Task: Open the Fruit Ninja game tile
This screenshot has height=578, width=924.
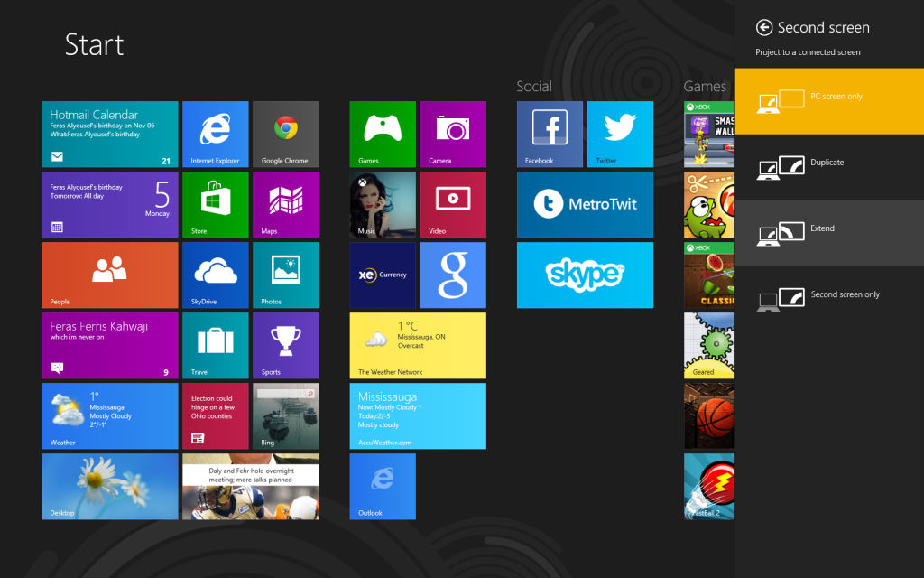Action: point(709,275)
